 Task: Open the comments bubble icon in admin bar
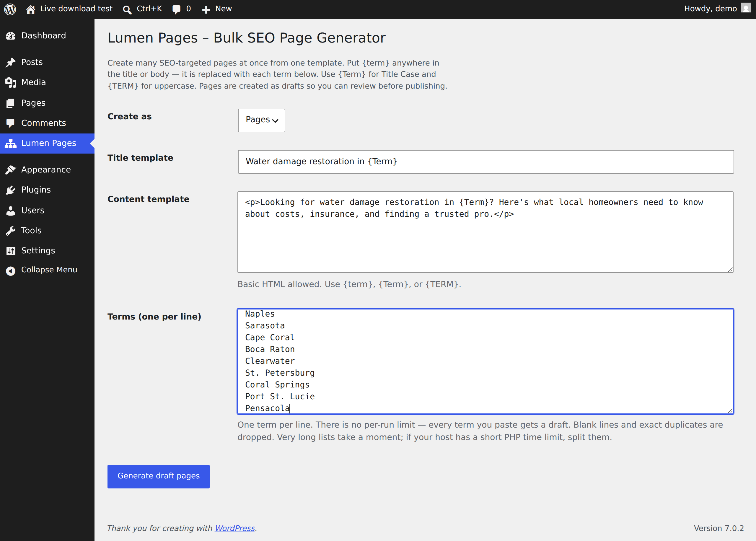[x=176, y=10]
